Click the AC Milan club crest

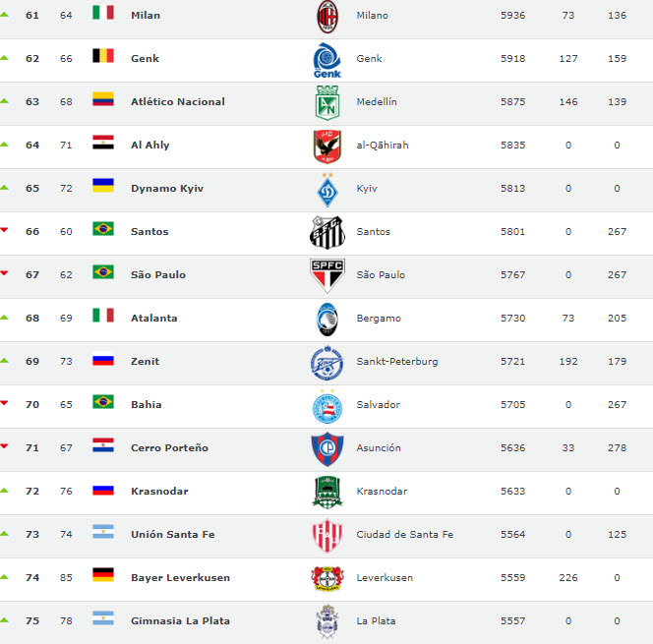coord(326,17)
